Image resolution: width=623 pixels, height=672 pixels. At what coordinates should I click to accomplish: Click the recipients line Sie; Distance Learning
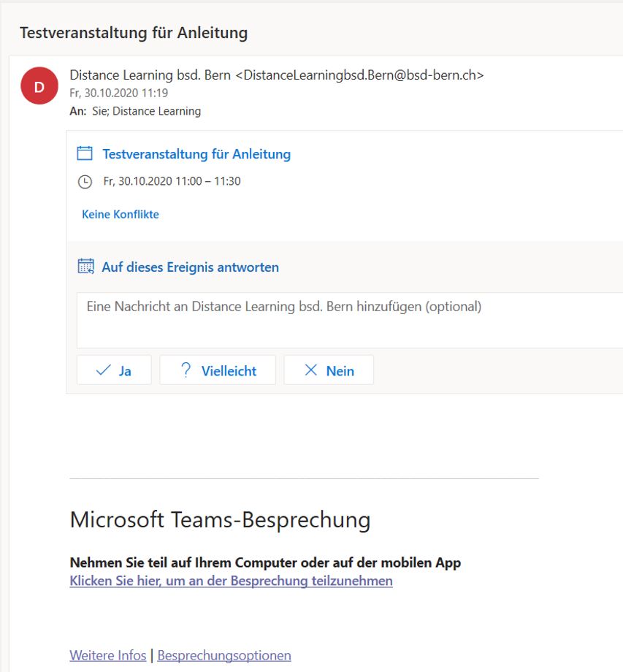pos(147,112)
